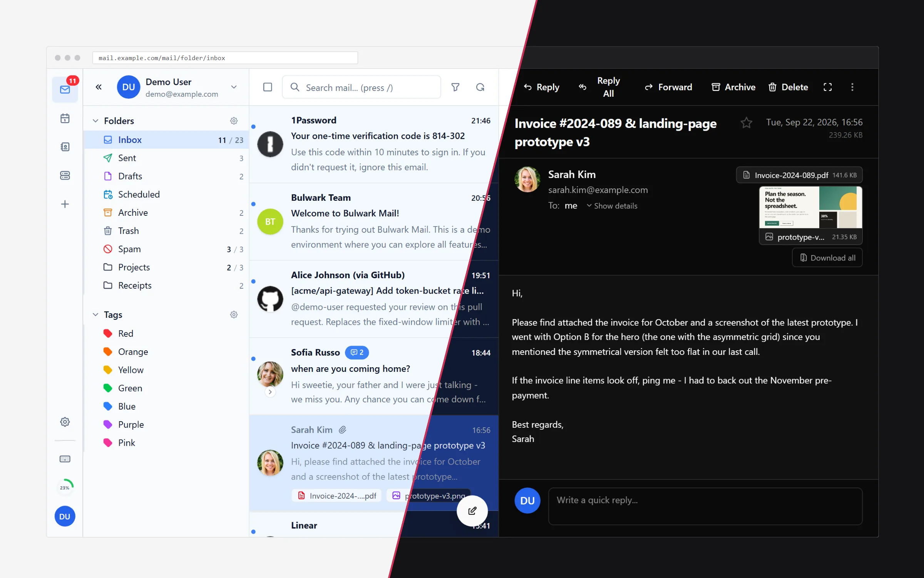Click the 23% storage usage indicator

point(65,487)
